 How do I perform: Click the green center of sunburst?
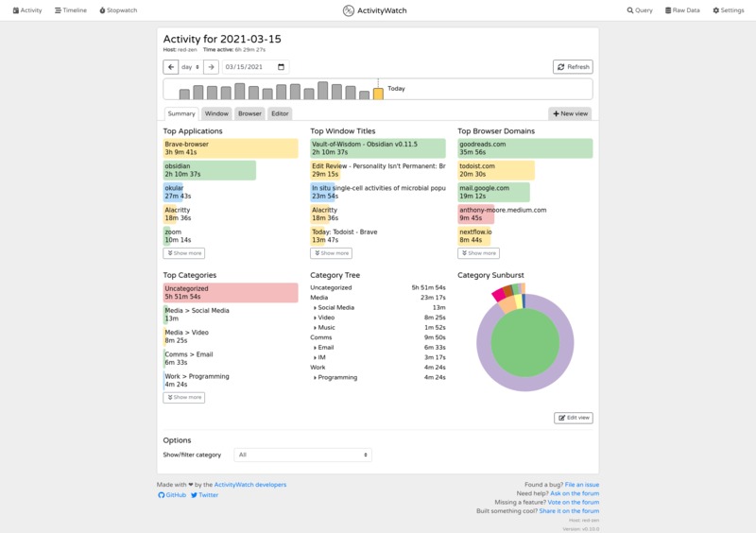525,343
